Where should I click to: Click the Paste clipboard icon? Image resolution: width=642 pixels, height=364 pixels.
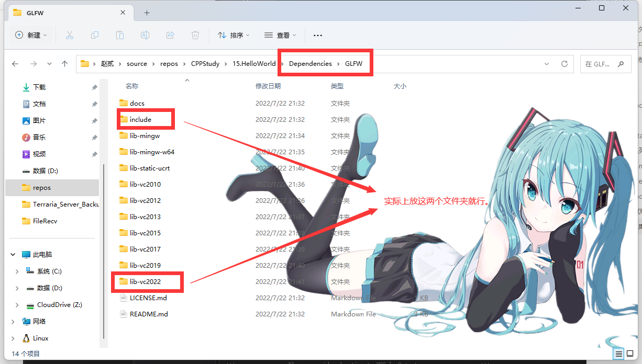(x=120, y=35)
